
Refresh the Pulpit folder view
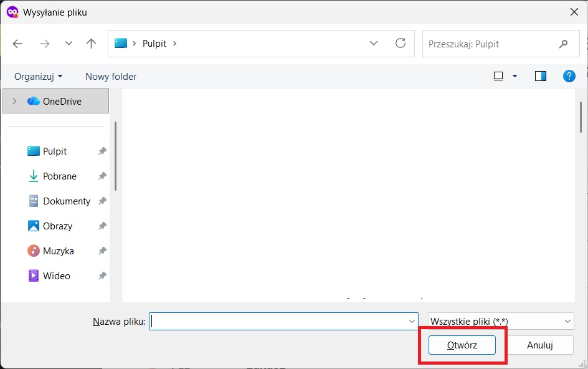click(x=401, y=43)
